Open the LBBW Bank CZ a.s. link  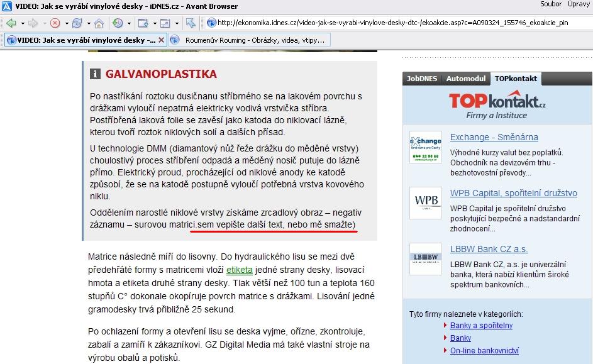point(489,249)
